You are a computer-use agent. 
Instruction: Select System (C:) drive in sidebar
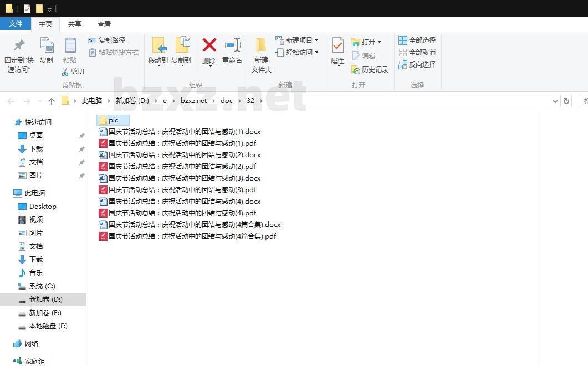[42, 286]
